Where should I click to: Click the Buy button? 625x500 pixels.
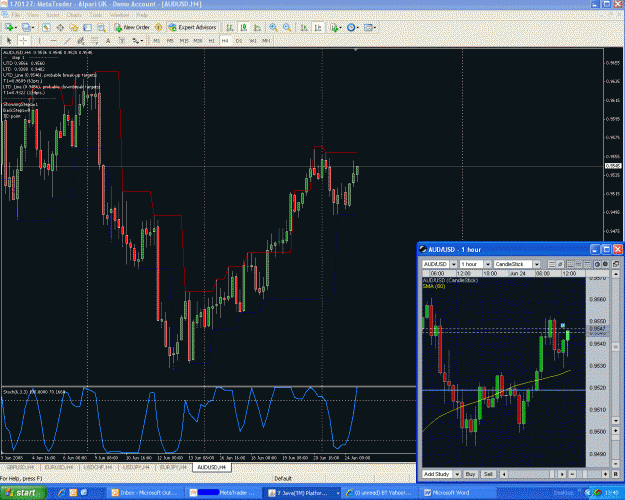tap(470, 474)
